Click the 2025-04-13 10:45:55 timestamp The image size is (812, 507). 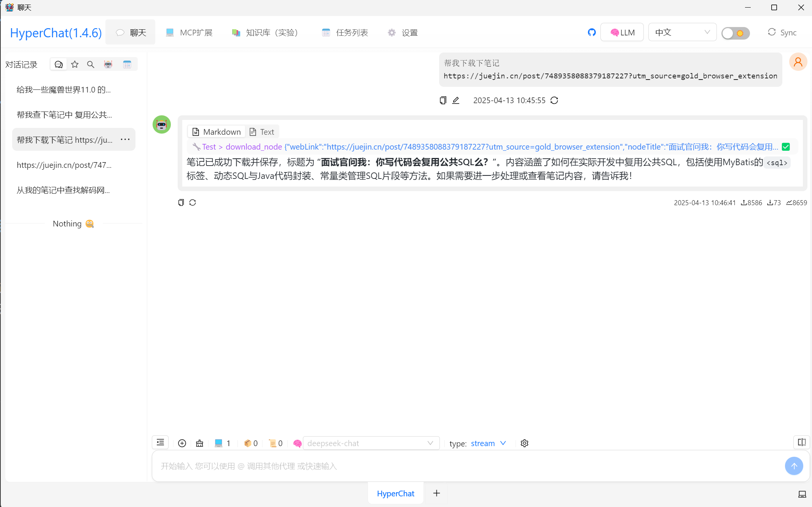pos(509,100)
